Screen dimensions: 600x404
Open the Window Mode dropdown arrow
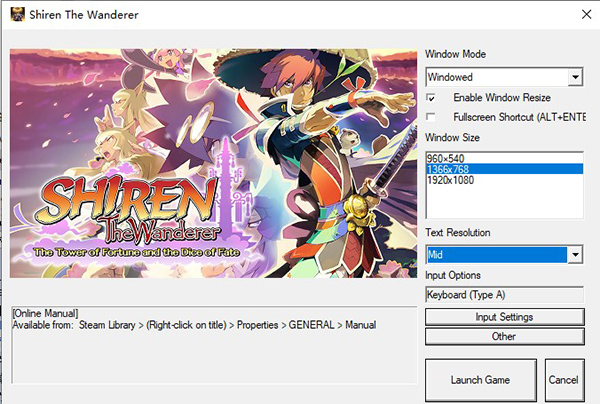point(575,77)
